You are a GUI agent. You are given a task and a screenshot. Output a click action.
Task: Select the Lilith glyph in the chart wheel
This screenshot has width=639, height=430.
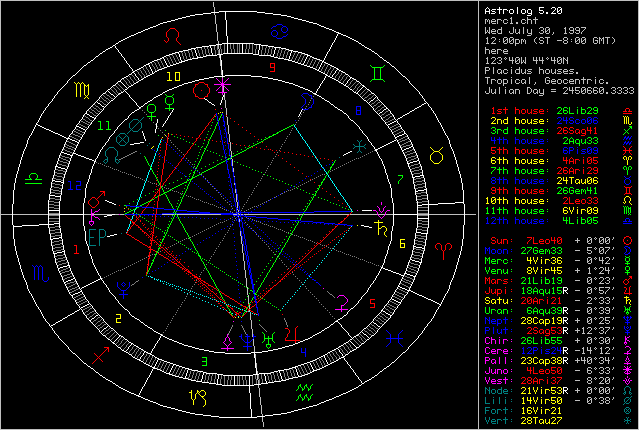click(x=135, y=126)
